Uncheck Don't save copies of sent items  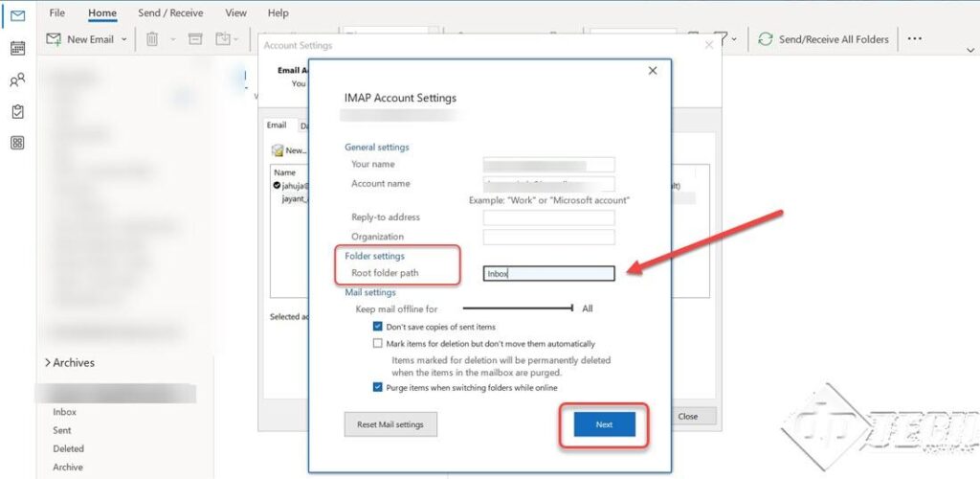[x=378, y=327]
